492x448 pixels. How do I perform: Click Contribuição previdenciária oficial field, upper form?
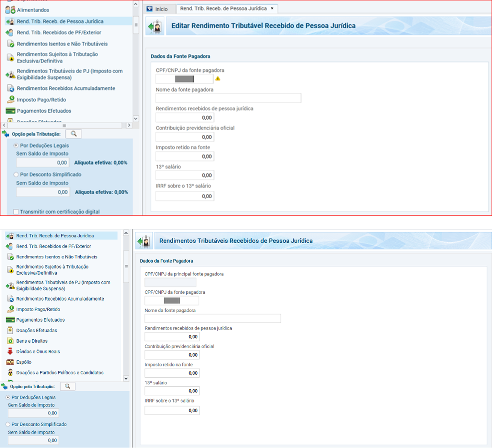(x=185, y=137)
